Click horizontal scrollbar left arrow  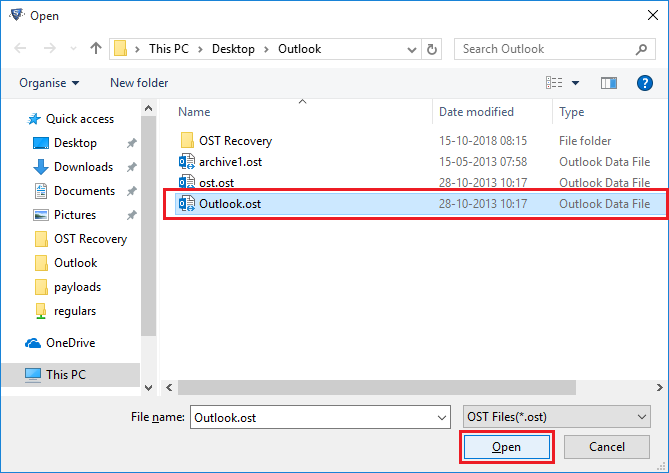[x=169, y=388]
